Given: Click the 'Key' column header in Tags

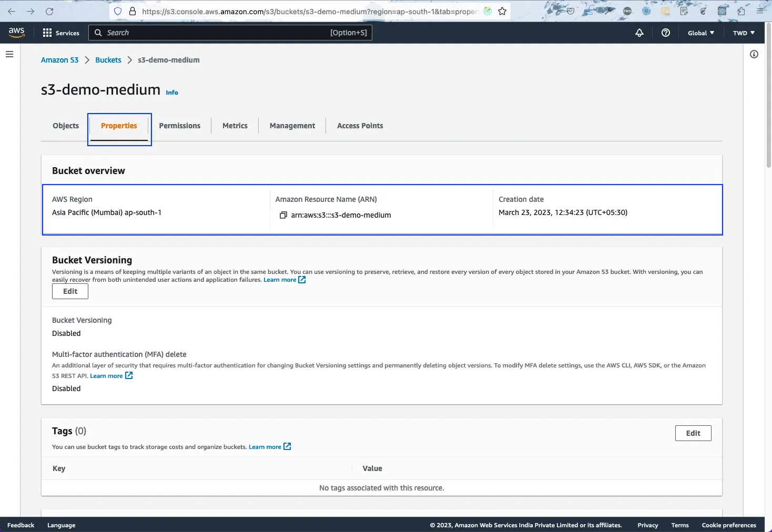Looking at the screenshot, I should click(59, 468).
